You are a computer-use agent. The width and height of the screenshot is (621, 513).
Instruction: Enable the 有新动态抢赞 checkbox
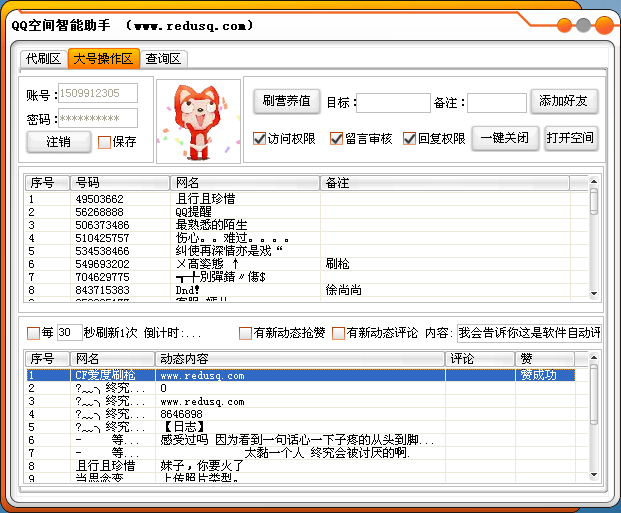(x=246, y=333)
